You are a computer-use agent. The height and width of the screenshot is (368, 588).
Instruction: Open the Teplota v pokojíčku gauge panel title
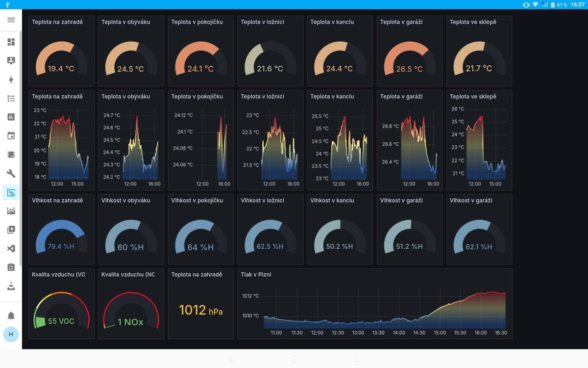pyautogui.click(x=197, y=22)
